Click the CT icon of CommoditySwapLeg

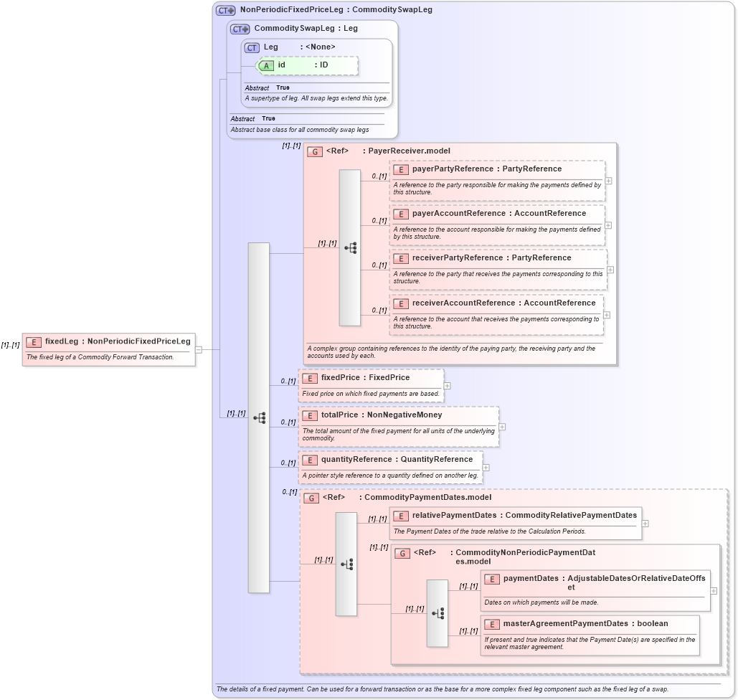pos(240,29)
